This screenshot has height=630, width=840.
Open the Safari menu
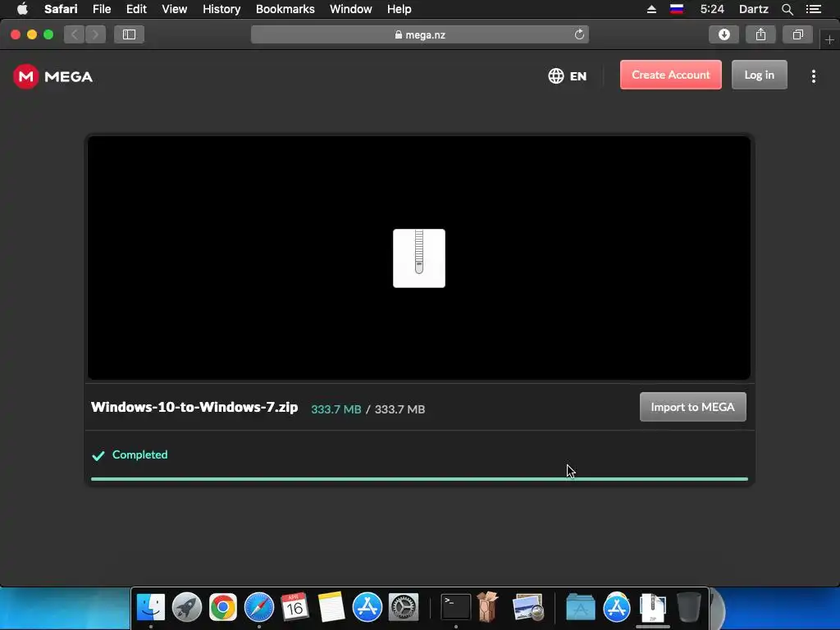[x=61, y=9]
